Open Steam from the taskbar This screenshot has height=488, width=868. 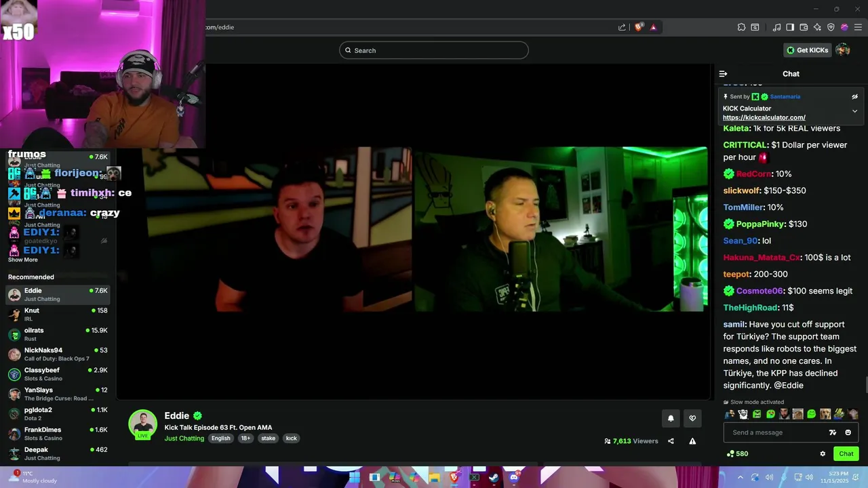(494, 477)
